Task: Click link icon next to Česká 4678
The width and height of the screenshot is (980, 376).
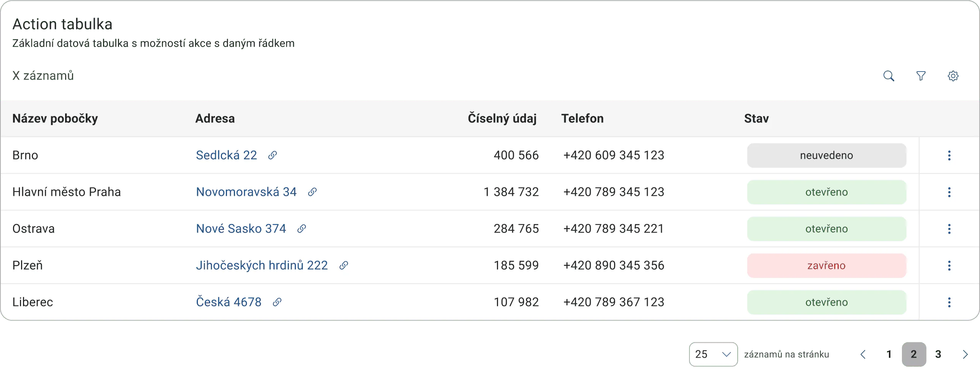Action: pos(277,302)
